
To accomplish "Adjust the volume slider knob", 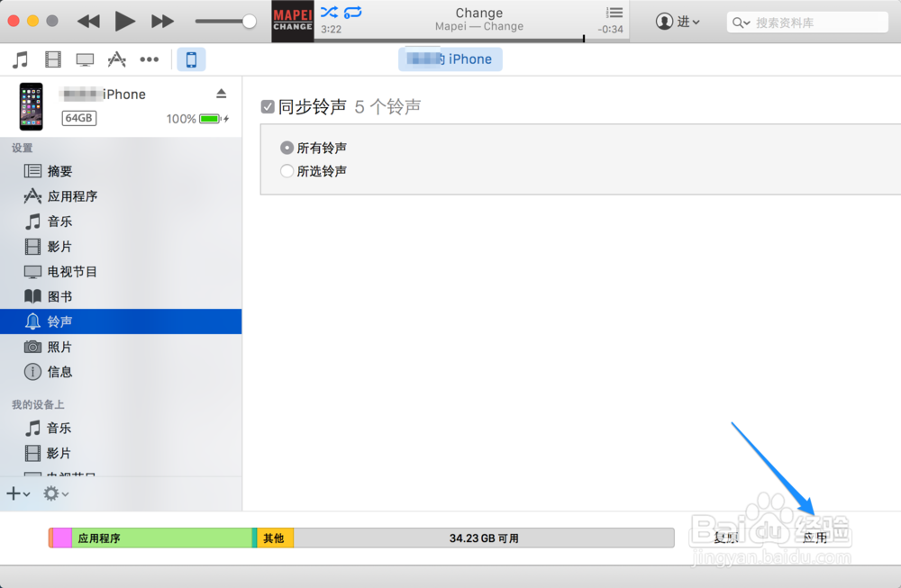I will 249,22.
